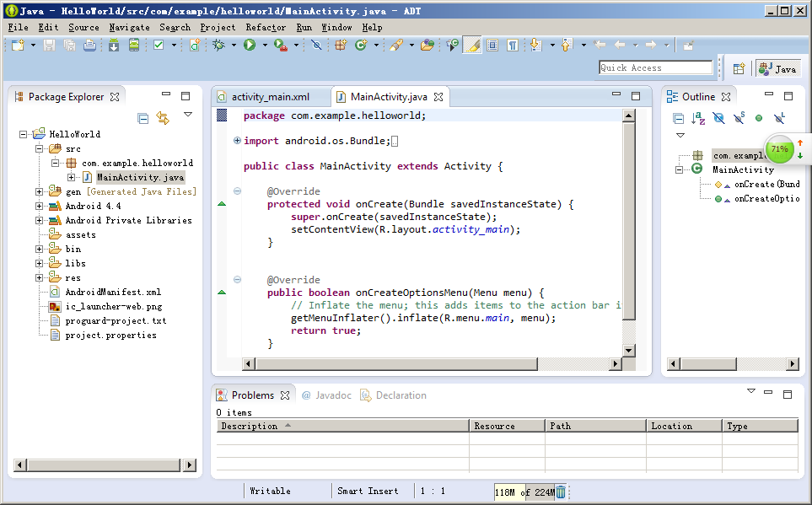Toggle Link with Editor in Package Explorer
This screenshot has width=812, height=505.
tap(163, 118)
